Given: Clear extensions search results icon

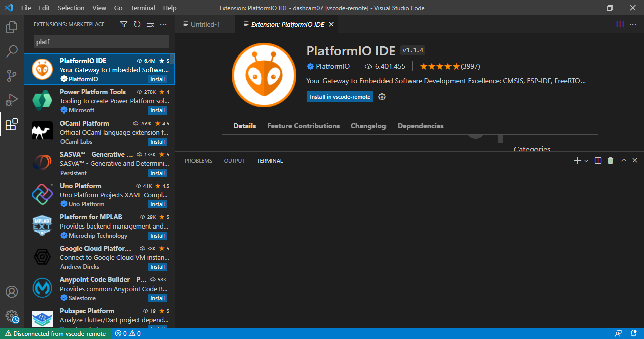Looking at the screenshot, I should click(150, 24).
